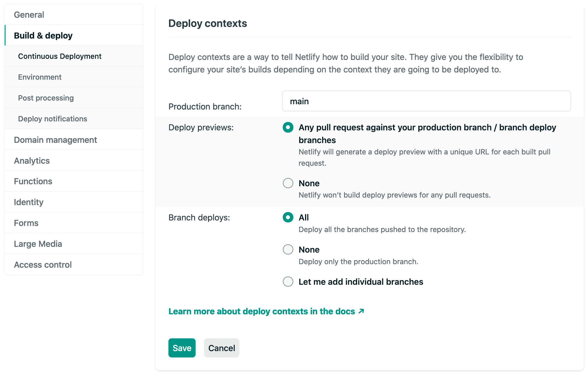Select deploy previews for any pull request

288,127
